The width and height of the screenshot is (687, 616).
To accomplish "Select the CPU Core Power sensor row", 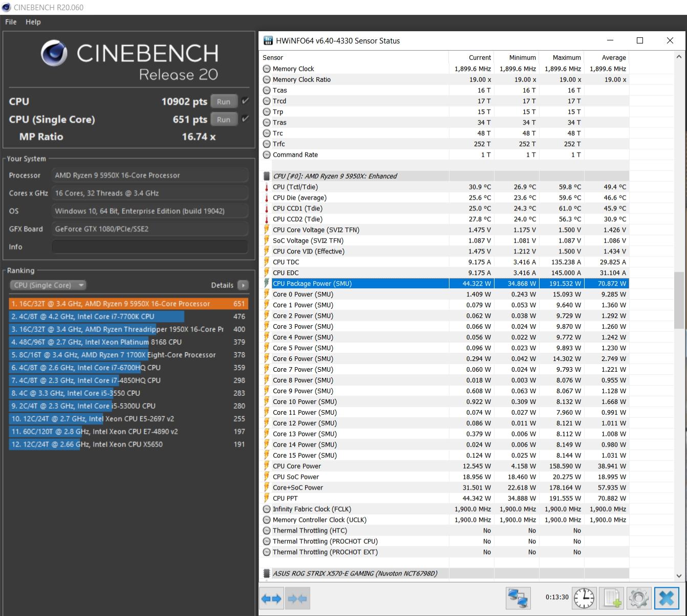I will point(445,466).
